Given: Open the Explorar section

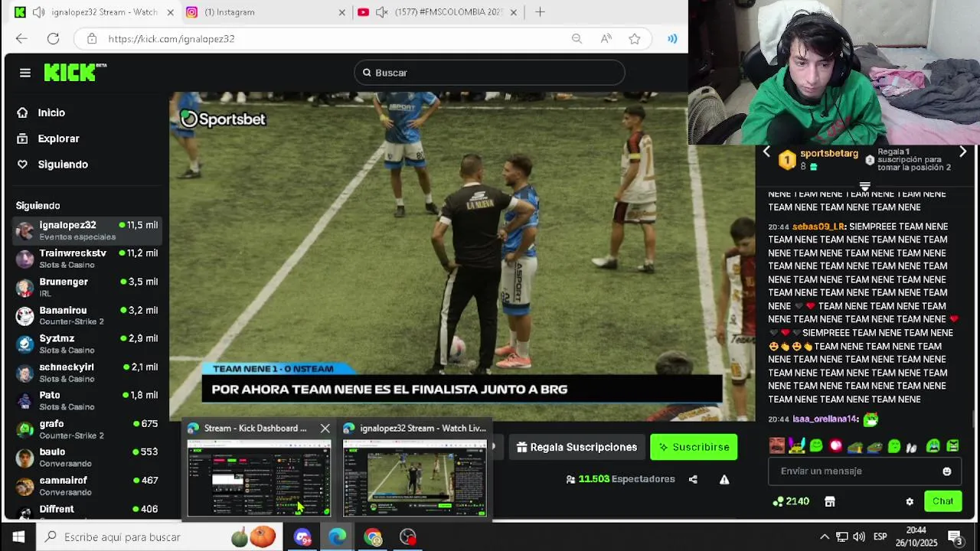Looking at the screenshot, I should tap(58, 139).
